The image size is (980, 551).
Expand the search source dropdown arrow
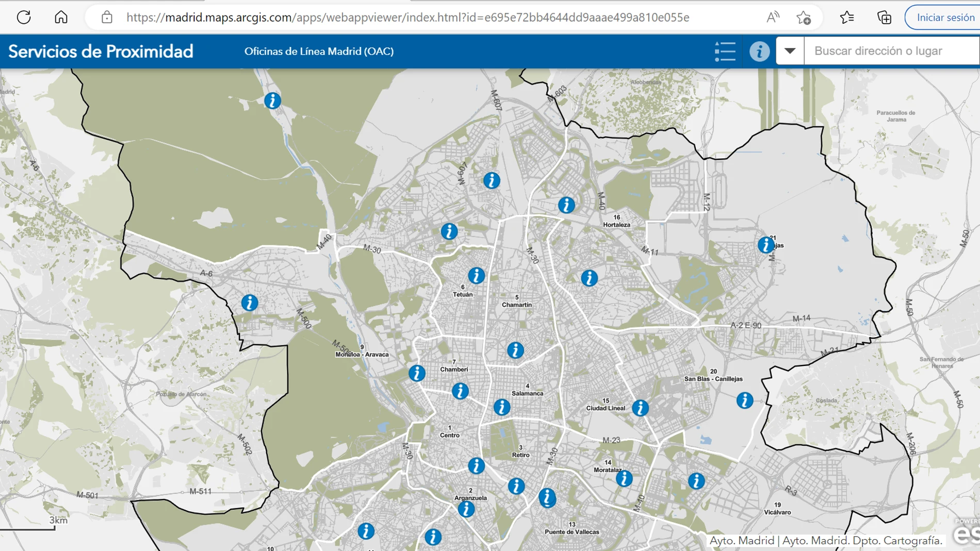pyautogui.click(x=790, y=51)
